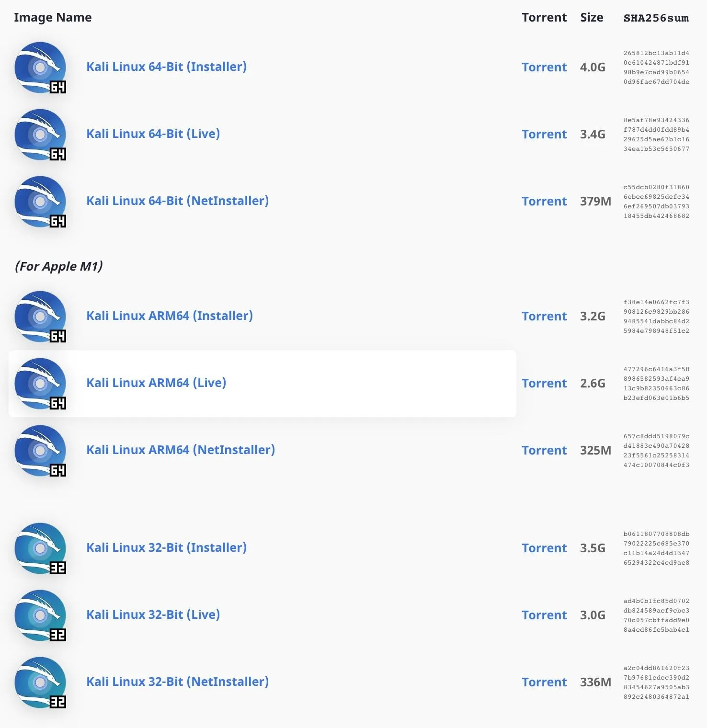Click the Kali 32-Bit Installer dragon icon
The width and height of the screenshot is (707, 728).
[41, 548]
